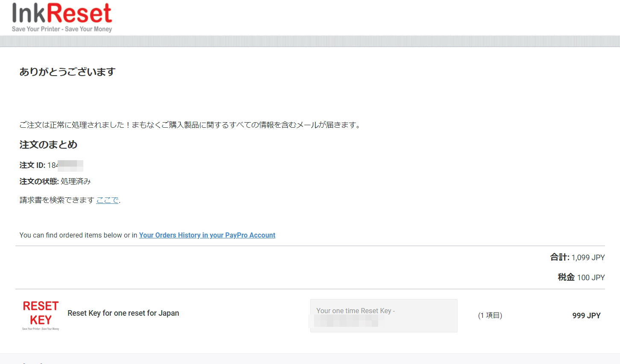Image resolution: width=620 pixels, height=364 pixels.
Task: Click the 合計 label
Action: [x=560, y=257]
